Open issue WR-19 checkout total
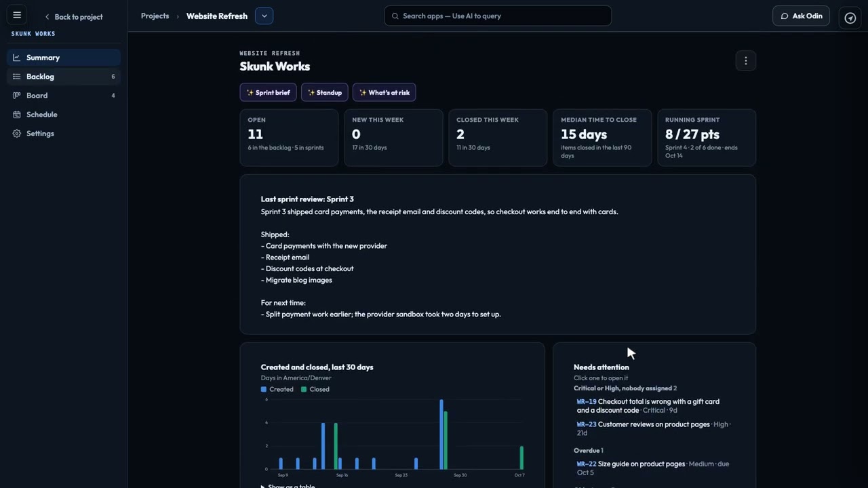The image size is (868, 488). [x=648, y=406]
